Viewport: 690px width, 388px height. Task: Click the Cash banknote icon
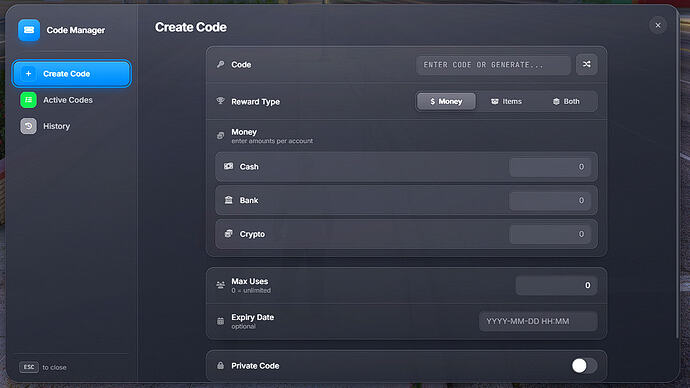[228, 166]
